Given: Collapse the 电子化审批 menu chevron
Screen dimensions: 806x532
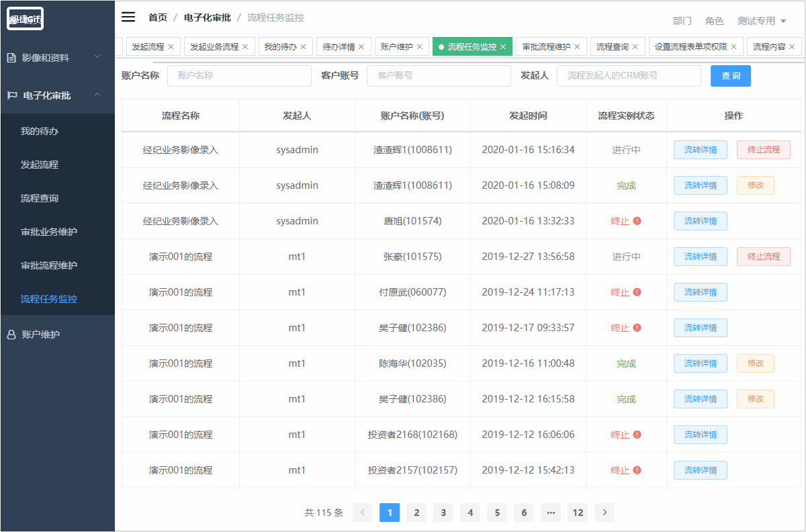Looking at the screenshot, I should (97, 95).
